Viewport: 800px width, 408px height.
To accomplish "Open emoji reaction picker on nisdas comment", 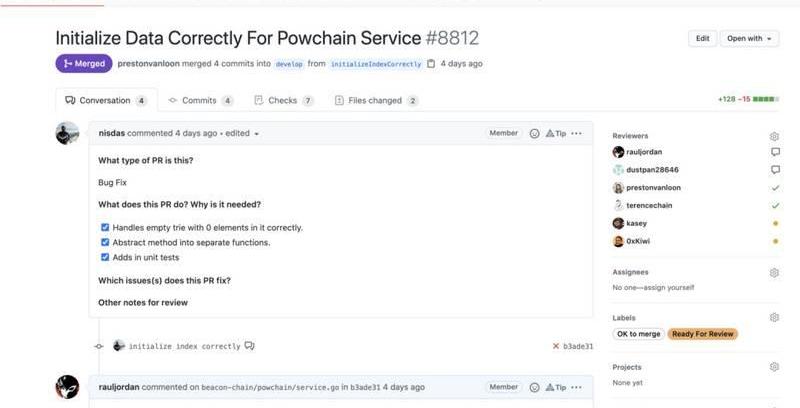I will pos(534,133).
